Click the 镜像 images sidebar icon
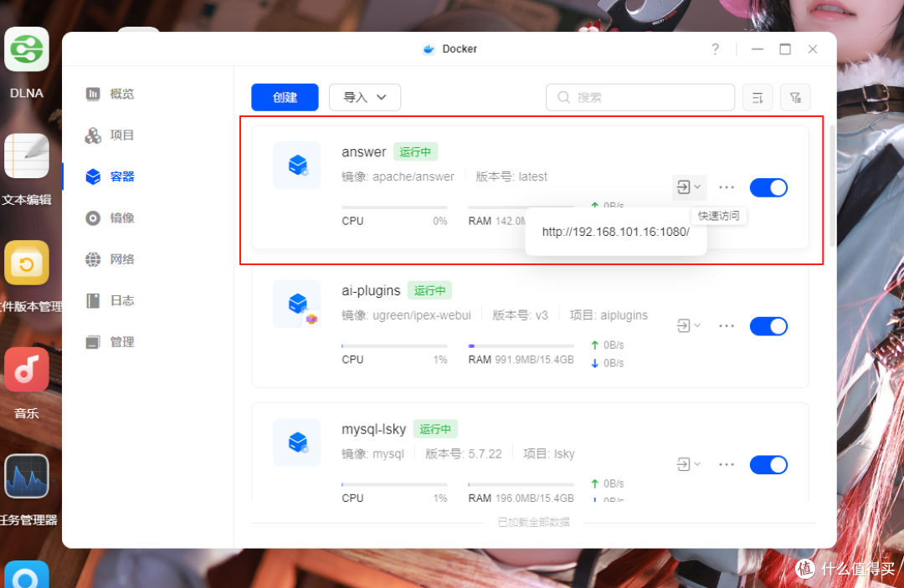 [93, 217]
